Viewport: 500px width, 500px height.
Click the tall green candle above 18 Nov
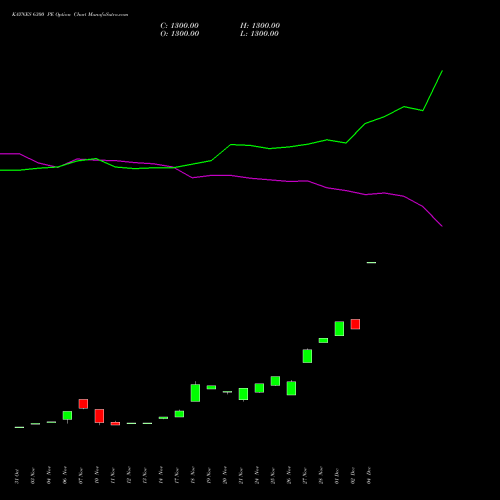tap(195, 393)
